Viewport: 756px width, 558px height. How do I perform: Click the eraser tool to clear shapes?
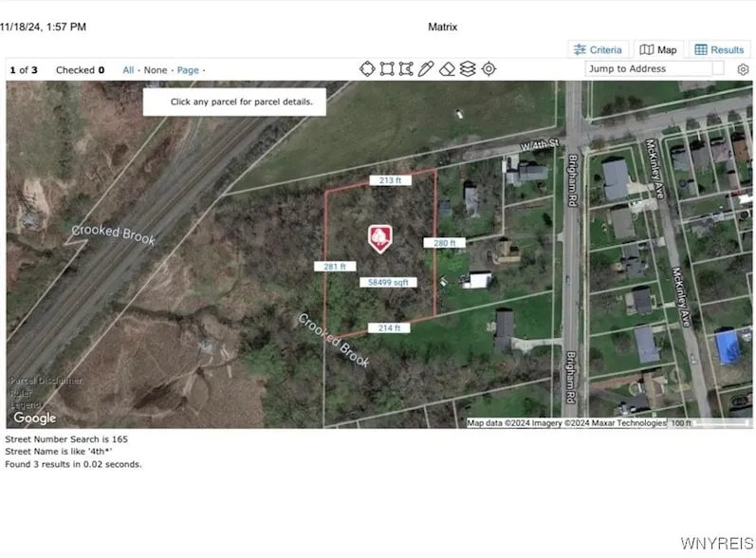tap(447, 68)
